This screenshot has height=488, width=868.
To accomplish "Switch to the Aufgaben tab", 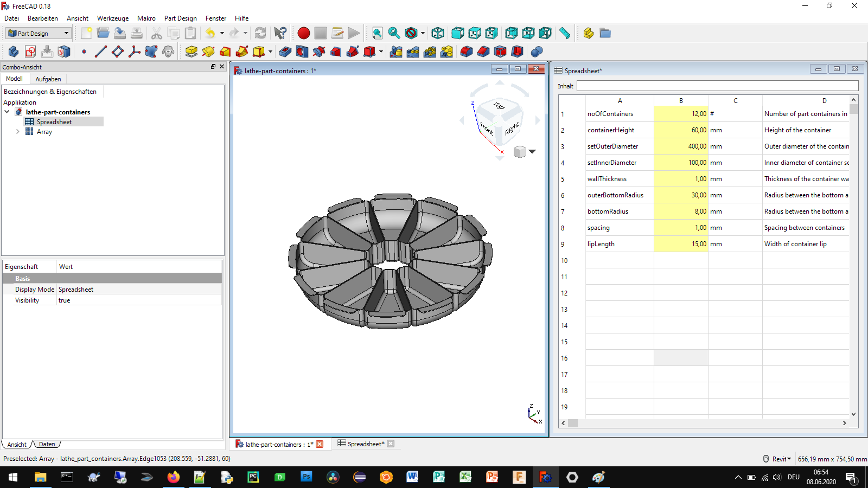I will tap(48, 79).
